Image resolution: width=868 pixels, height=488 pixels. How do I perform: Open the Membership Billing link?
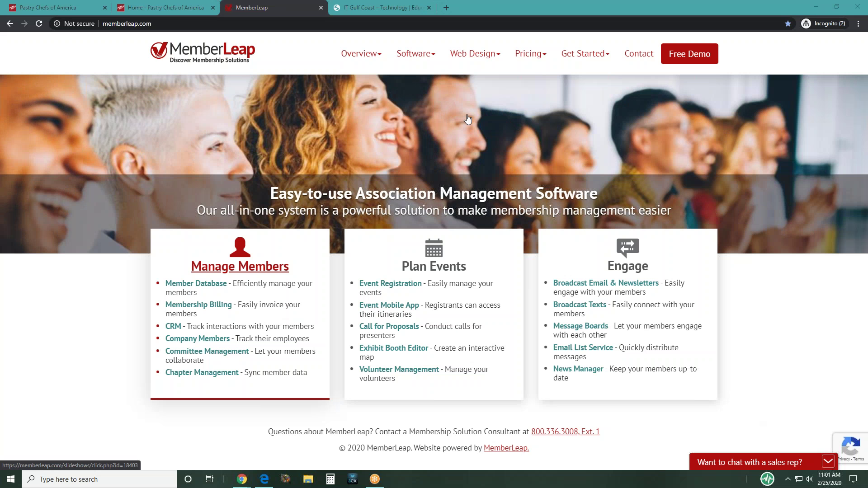(x=198, y=305)
